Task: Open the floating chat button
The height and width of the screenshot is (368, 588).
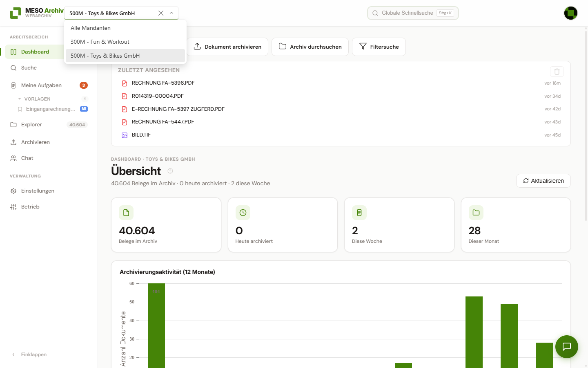Action: pyautogui.click(x=567, y=347)
